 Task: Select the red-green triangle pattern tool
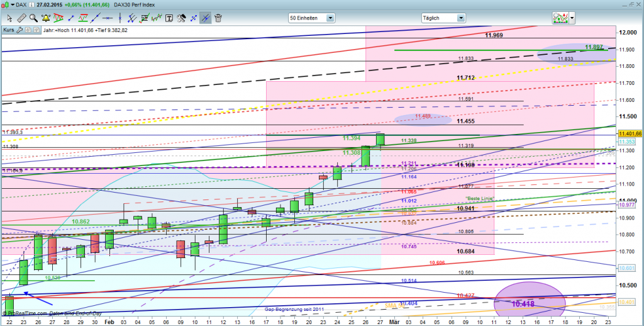[x=58, y=18]
